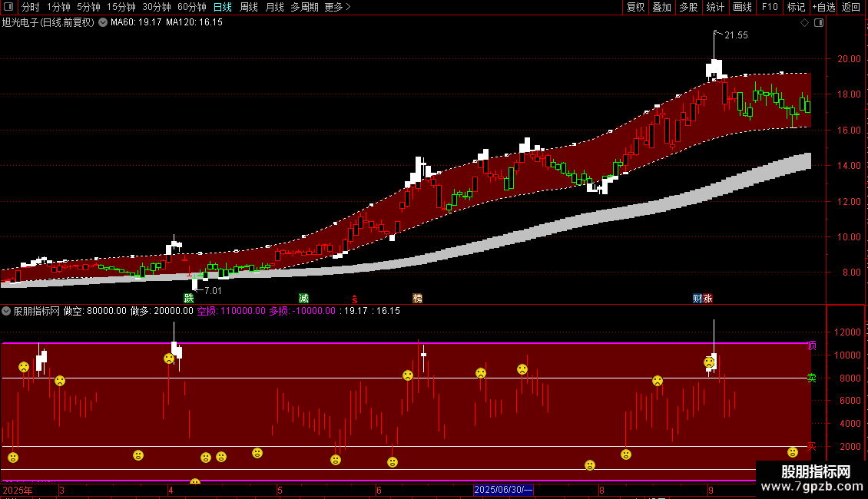Select the 日线 daily period
Viewport: 868px width, 499px height.
(x=223, y=7)
